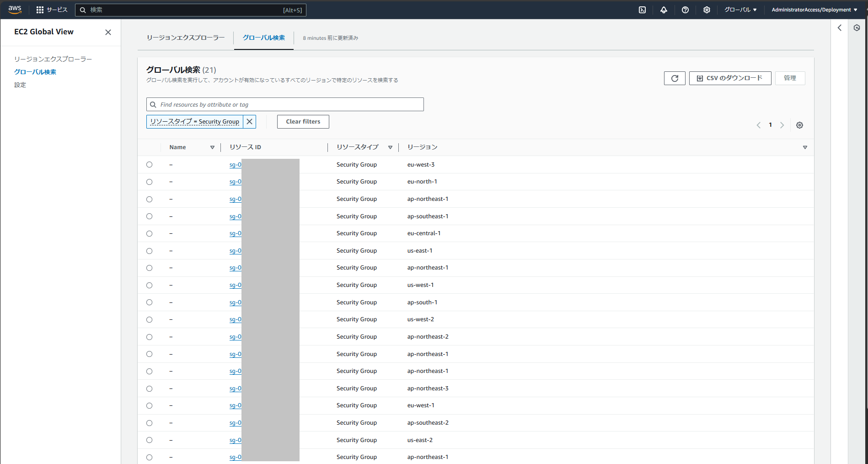Click the AWS logo home icon

point(15,10)
